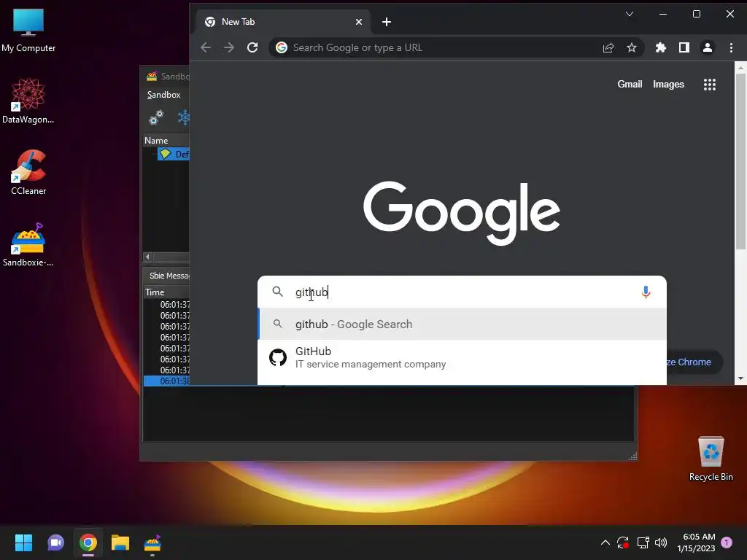Click the network tray icon
Screen dimensions: 747x560
pyautogui.click(x=643, y=542)
